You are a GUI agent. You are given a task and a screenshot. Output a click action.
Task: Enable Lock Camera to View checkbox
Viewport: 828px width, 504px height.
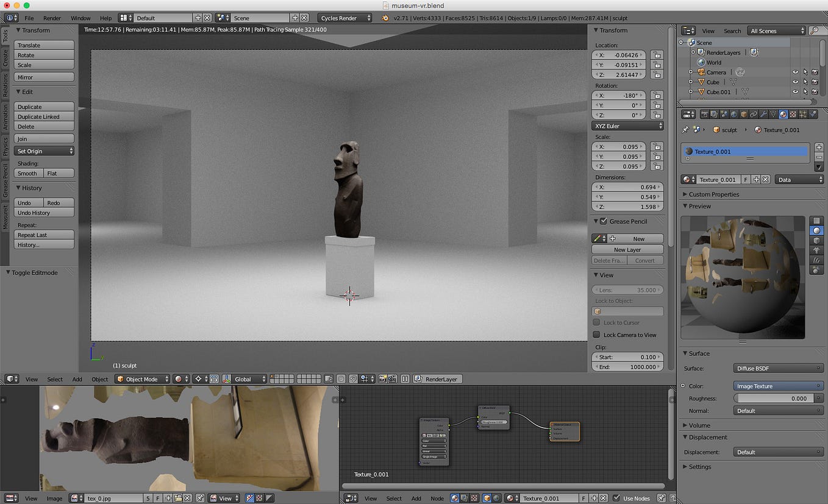[x=596, y=335]
